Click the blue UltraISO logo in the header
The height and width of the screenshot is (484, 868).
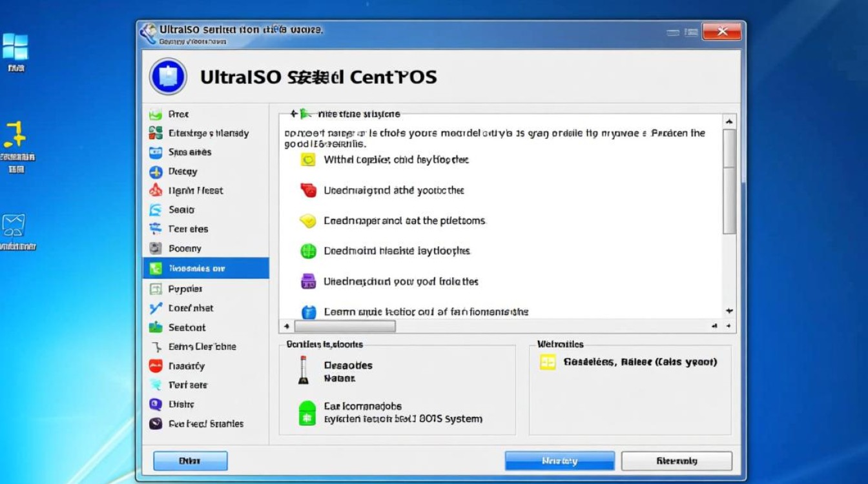coord(168,77)
